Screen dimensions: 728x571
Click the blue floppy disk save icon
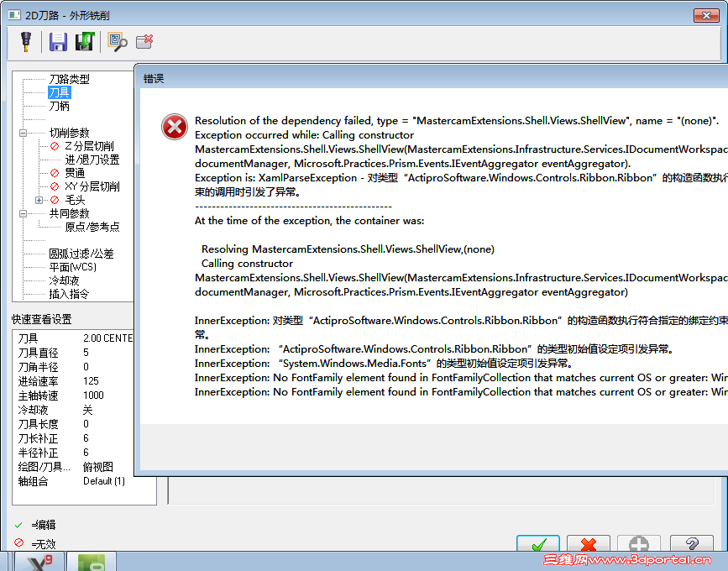pos(58,42)
